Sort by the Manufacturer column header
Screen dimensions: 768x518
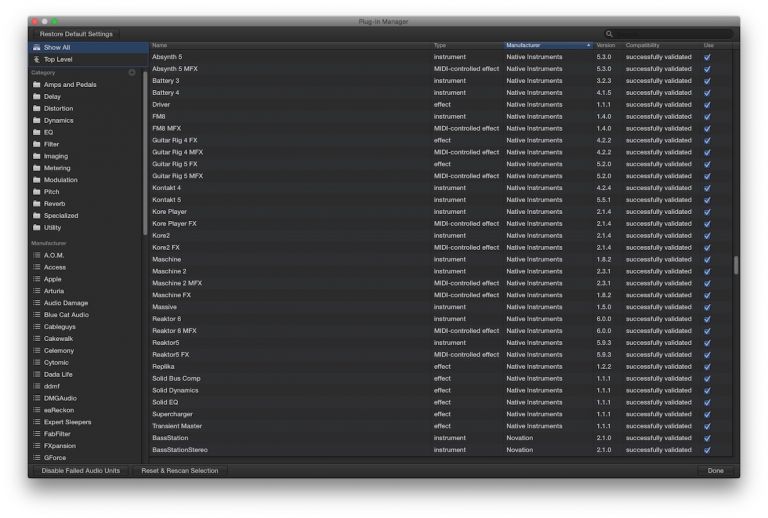tap(548, 45)
